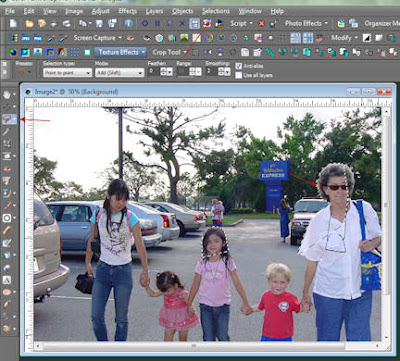400x361 pixels.
Task: Open the Effects menu
Action: click(128, 11)
